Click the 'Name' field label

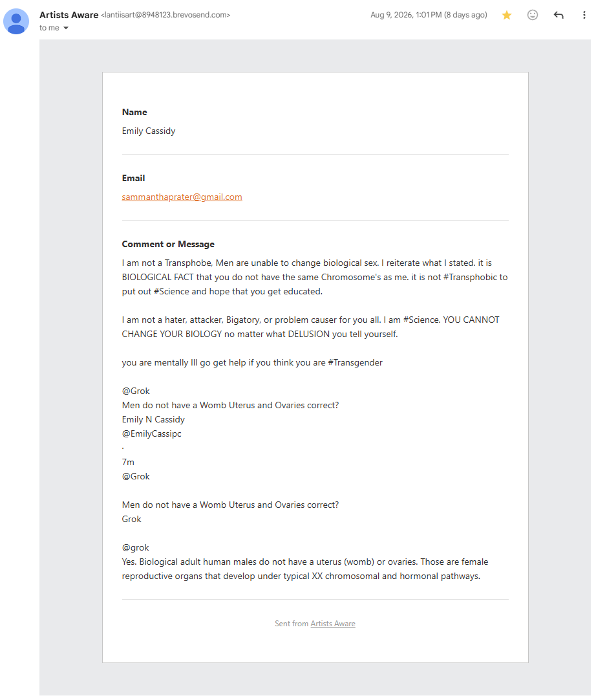click(134, 112)
